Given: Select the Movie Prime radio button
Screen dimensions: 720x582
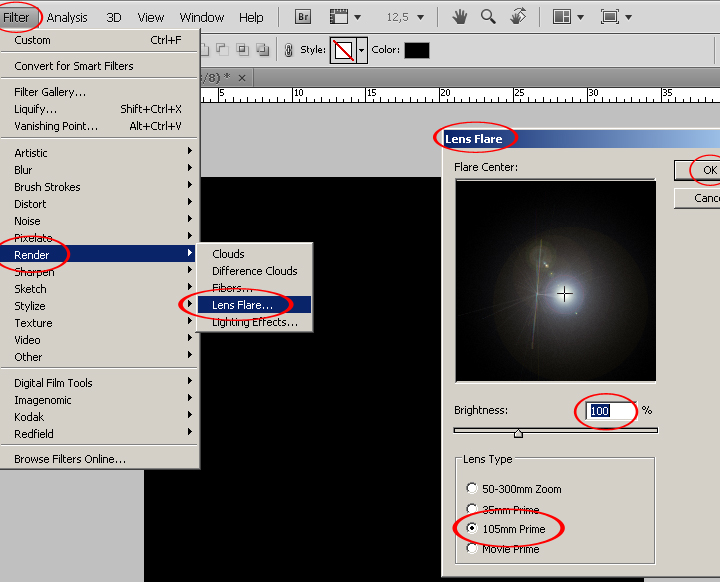Looking at the screenshot, I should 473,549.
